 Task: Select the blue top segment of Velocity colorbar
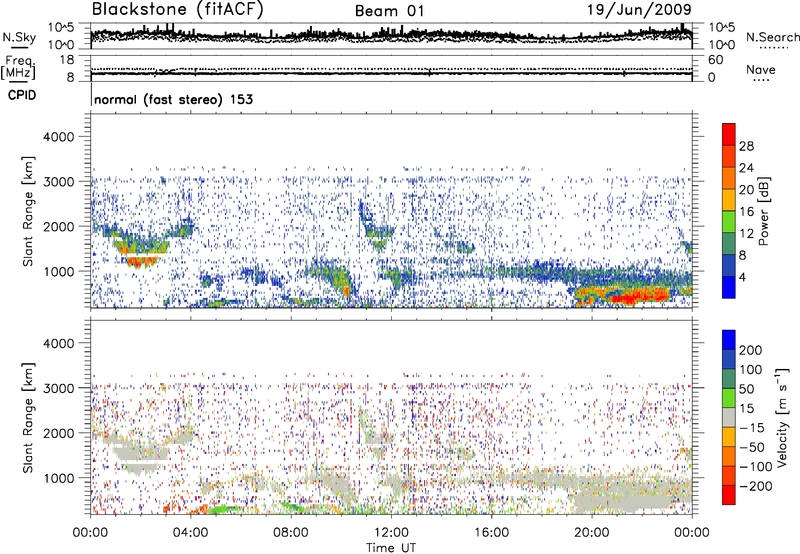(729, 340)
